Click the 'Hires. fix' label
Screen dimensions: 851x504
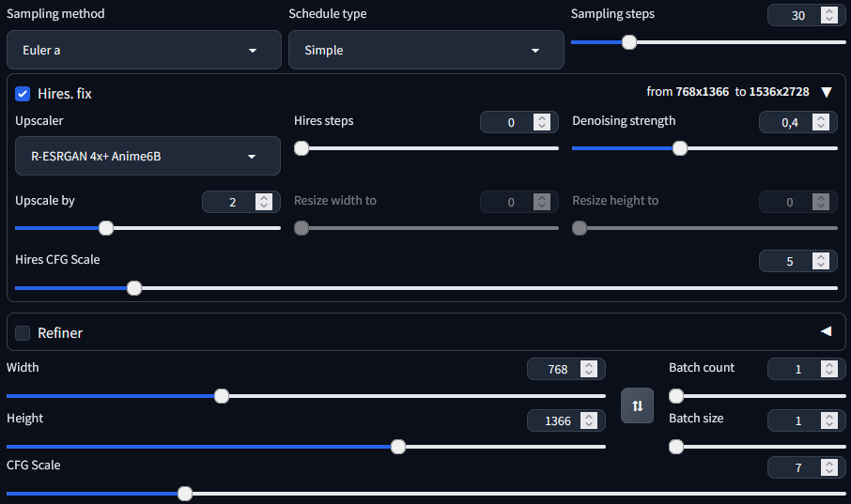[x=65, y=94]
